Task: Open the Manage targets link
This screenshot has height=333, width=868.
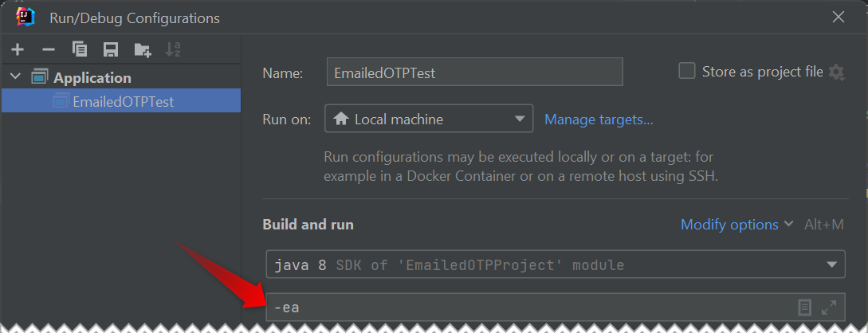Action: tap(599, 119)
